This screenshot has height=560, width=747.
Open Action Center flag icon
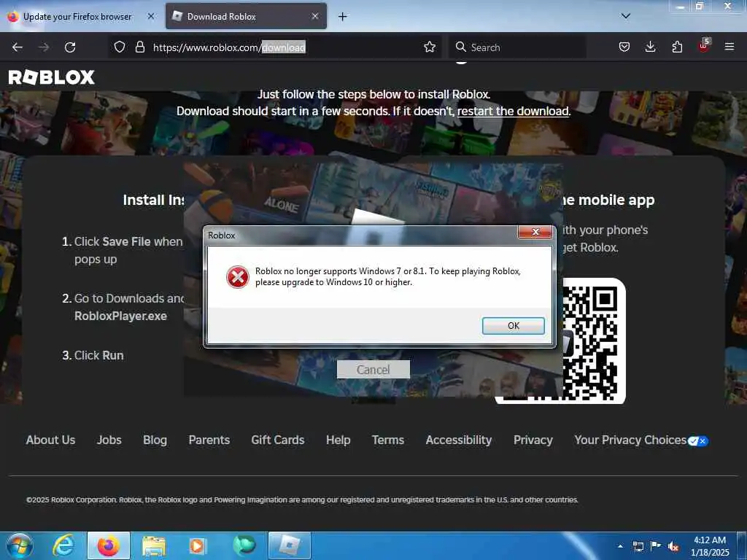pos(656,545)
